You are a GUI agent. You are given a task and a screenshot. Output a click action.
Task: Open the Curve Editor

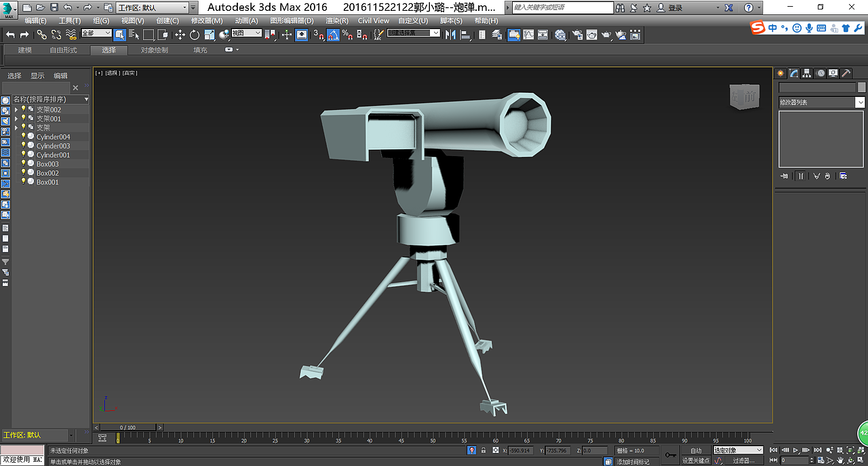click(x=528, y=35)
